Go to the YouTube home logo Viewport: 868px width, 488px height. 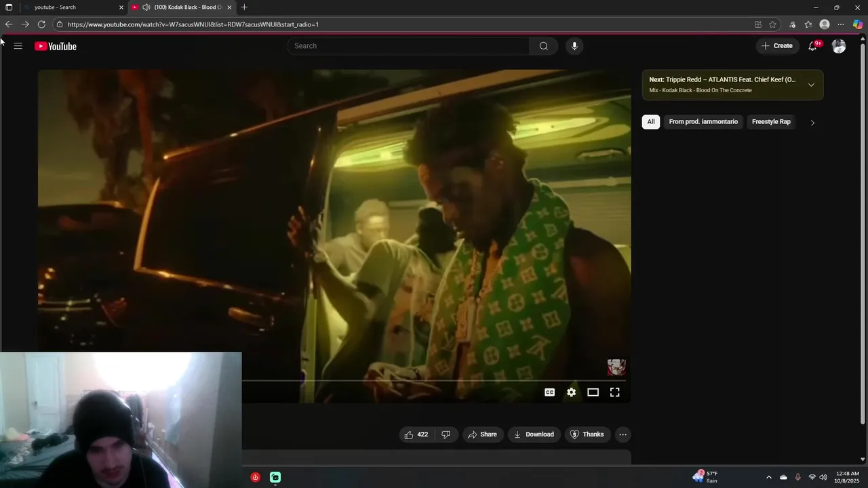pos(56,46)
